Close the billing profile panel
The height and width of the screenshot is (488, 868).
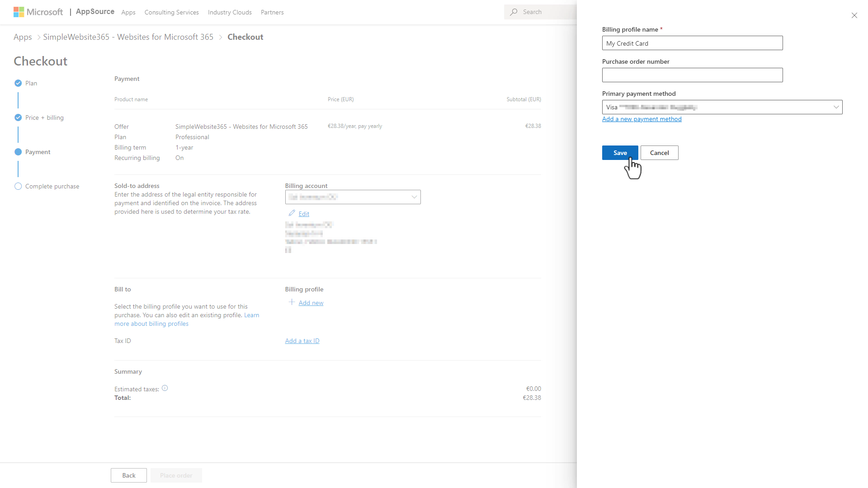pyautogui.click(x=854, y=15)
